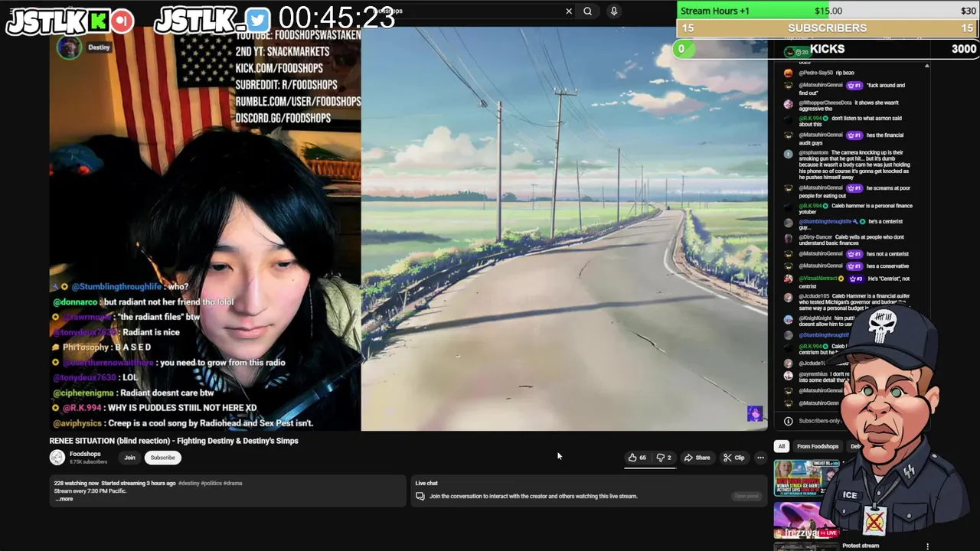Open the Foodshops channel name link
The image size is (980, 551).
pyautogui.click(x=85, y=455)
